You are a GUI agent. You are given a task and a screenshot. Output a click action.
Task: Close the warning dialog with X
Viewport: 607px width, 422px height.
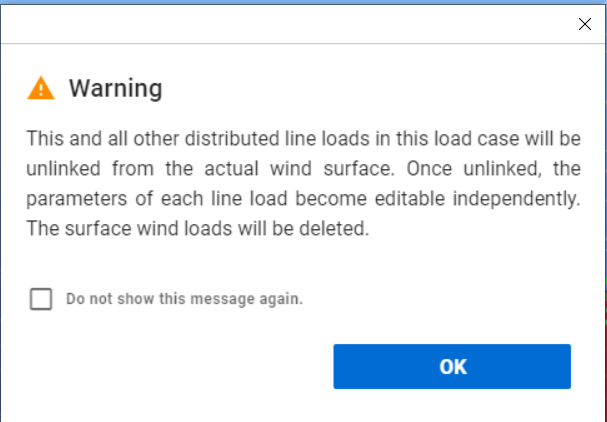[x=585, y=24]
